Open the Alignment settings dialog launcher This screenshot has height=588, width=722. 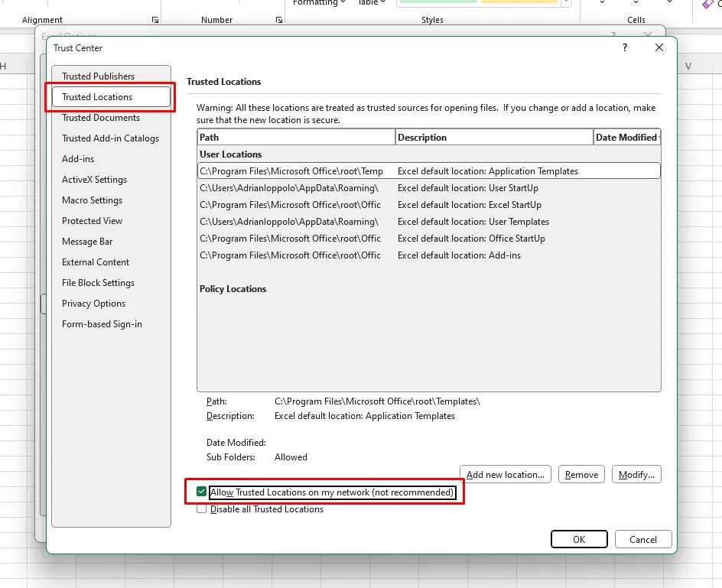pyautogui.click(x=155, y=20)
